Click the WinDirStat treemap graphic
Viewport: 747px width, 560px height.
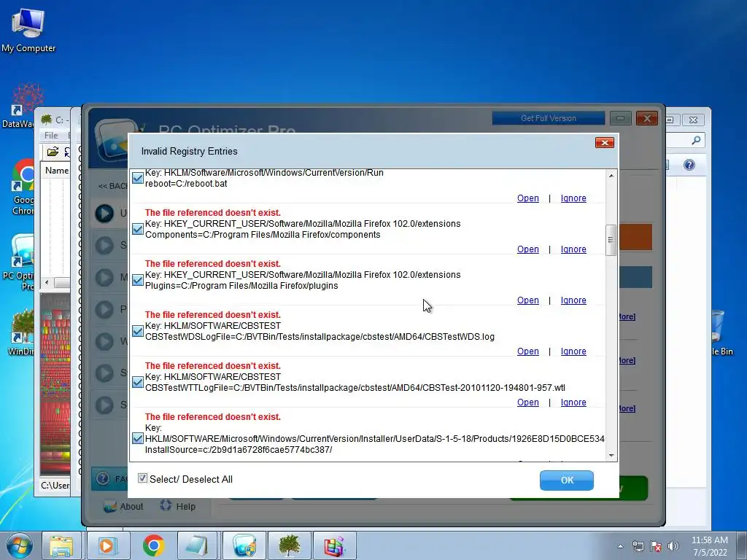(x=55, y=384)
